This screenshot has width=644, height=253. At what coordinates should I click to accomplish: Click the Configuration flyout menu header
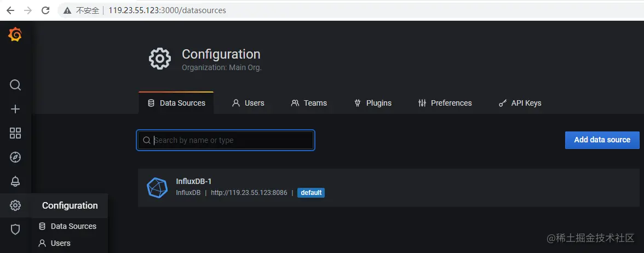tap(70, 205)
